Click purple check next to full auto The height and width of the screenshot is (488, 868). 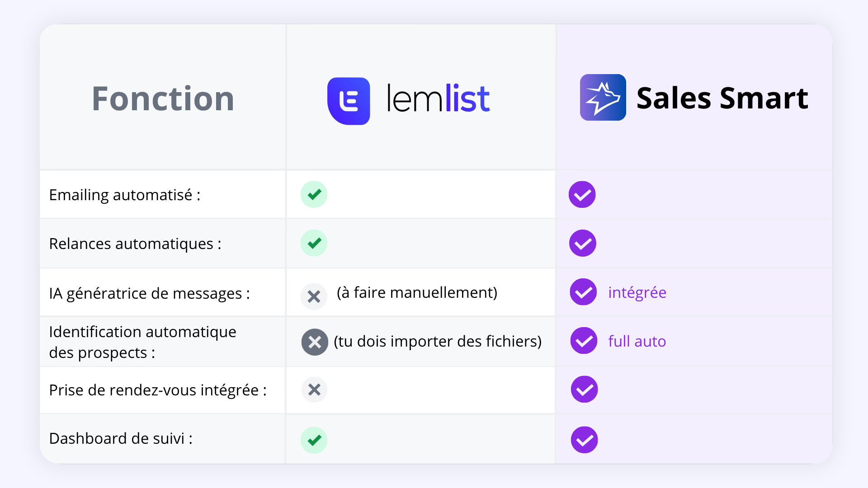584,341
